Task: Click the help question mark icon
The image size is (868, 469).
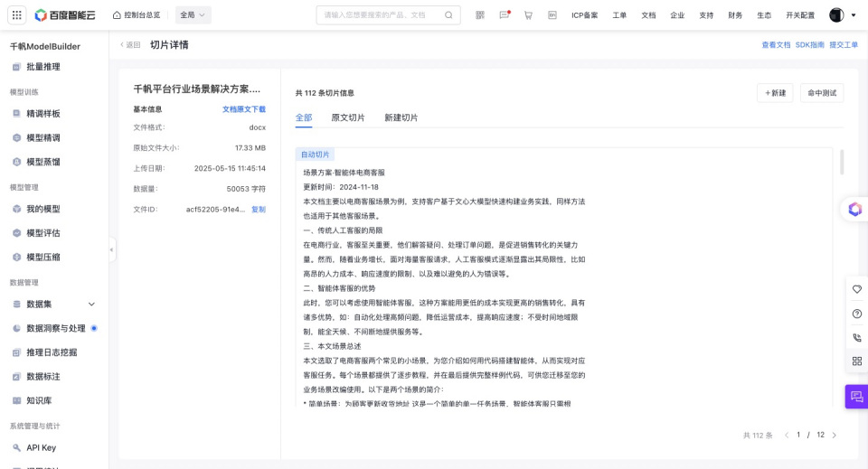Action: 856,314
